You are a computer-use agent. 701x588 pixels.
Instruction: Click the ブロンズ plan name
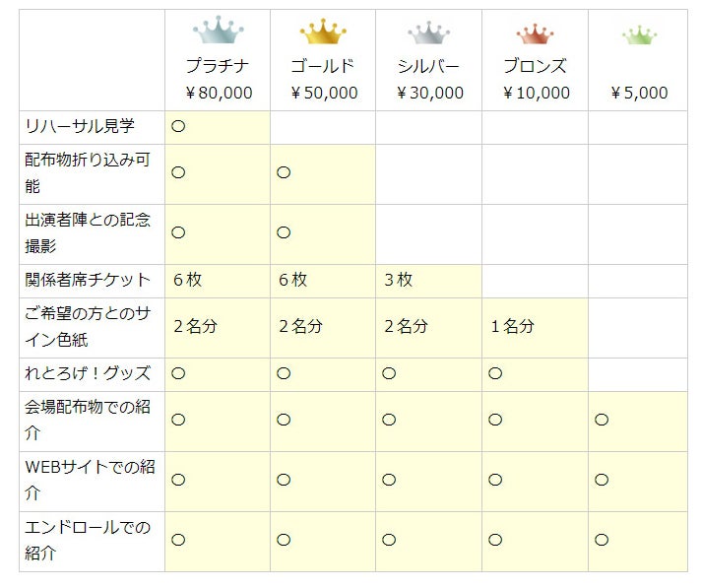point(535,67)
